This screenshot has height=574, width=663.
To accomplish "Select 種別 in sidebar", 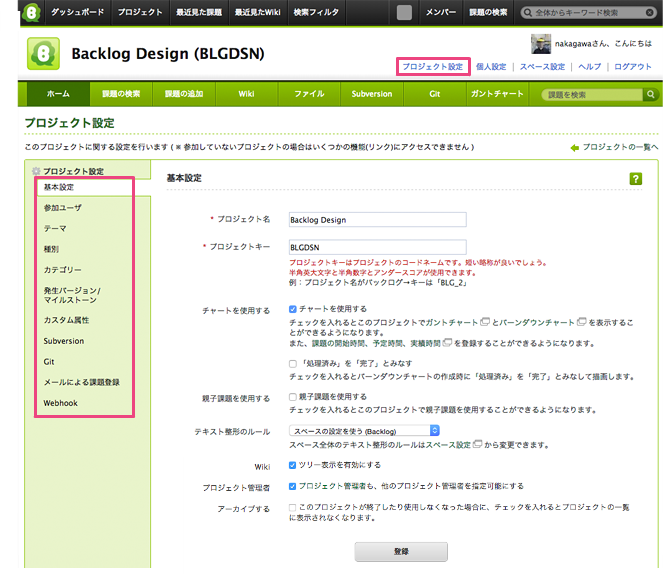I will [51, 249].
